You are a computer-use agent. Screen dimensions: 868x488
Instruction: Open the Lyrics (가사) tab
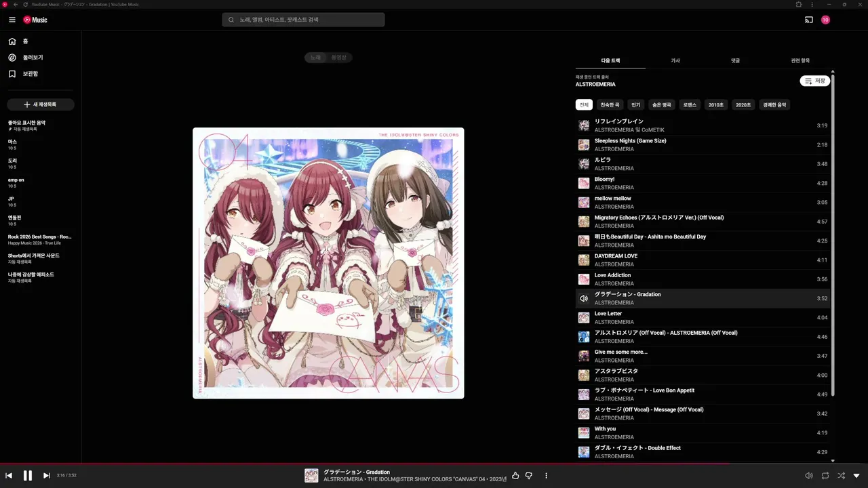tap(675, 60)
